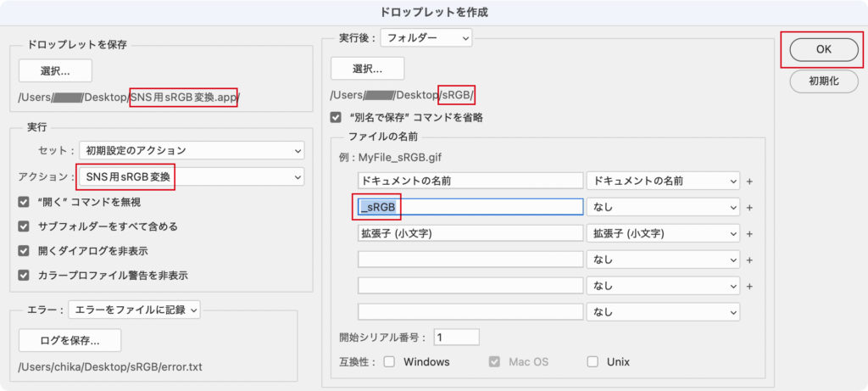Click the 開始シリアル番号 input field
Image resolution: width=868 pixels, height=391 pixels.
[456, 337]
